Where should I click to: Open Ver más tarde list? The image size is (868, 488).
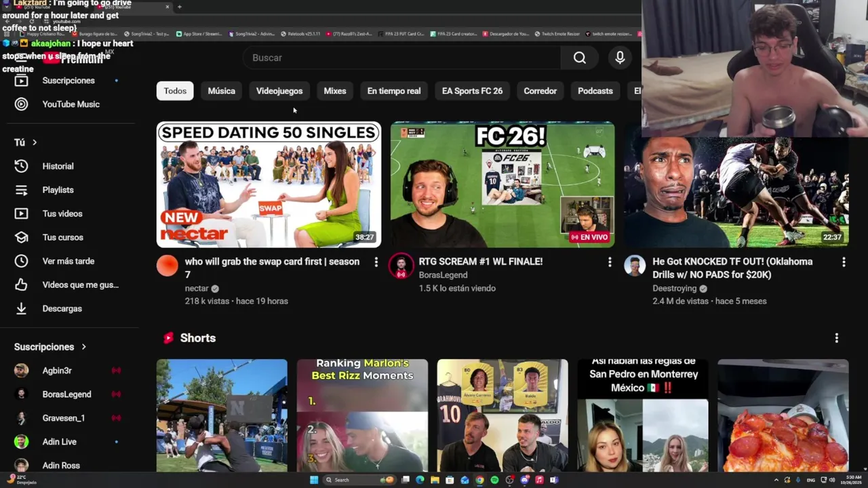click(68, 261)
